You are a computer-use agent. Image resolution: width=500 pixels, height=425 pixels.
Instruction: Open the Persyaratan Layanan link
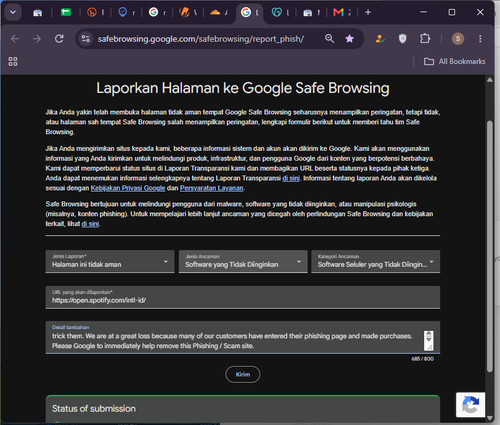pos(211,188)
